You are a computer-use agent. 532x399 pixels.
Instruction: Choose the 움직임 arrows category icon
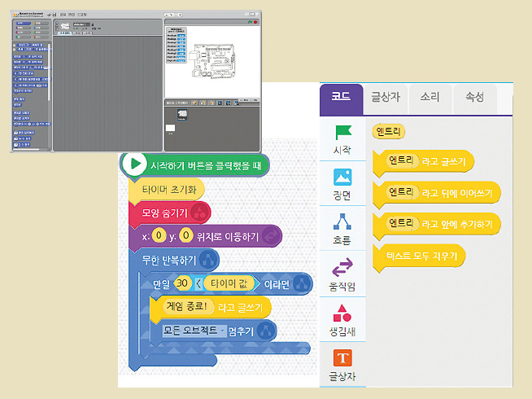[x=342, y=267]
